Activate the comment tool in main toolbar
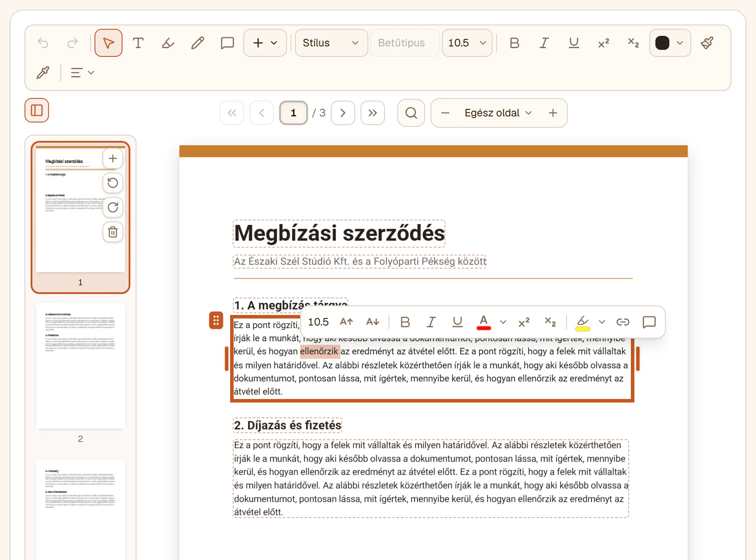 tap(227, 43)
